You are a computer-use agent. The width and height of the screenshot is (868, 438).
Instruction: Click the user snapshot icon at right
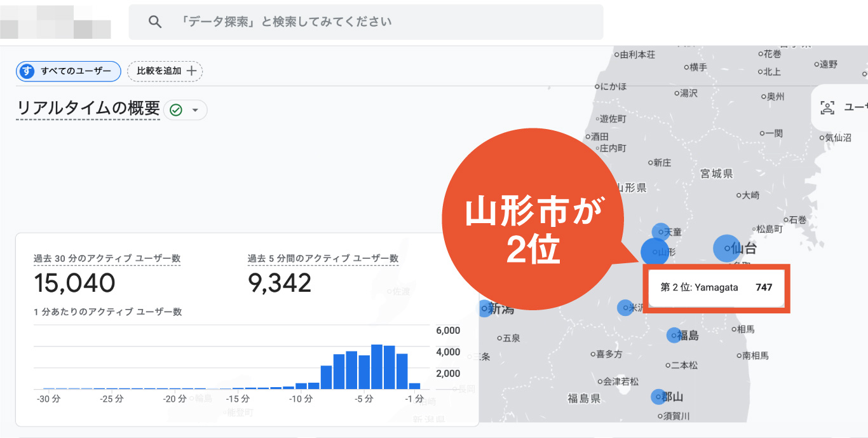coord(827,107)
